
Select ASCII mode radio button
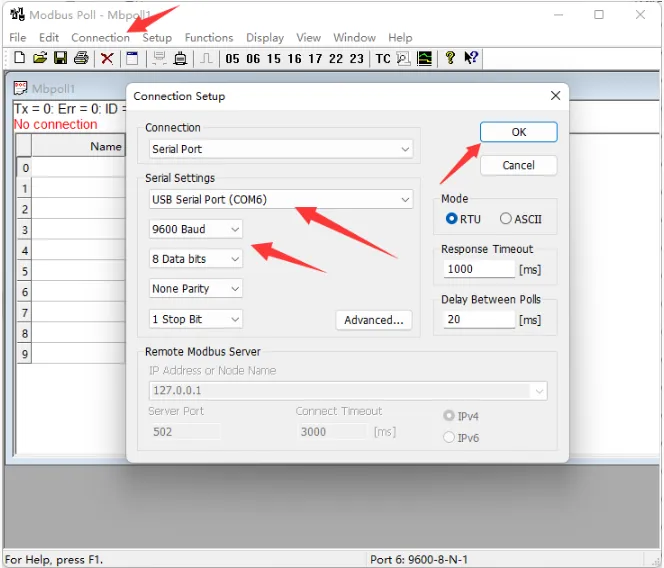pyautogui.click(x=506, y=219)
